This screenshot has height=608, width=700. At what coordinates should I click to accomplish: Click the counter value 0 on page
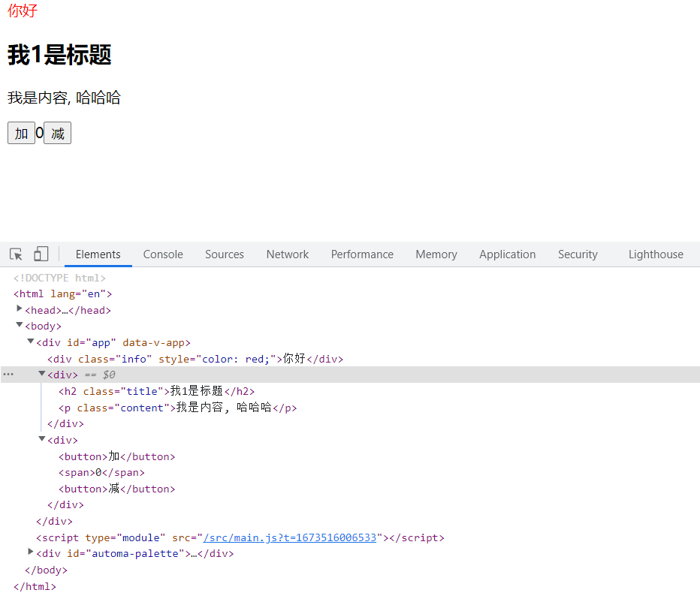point(39,133)
